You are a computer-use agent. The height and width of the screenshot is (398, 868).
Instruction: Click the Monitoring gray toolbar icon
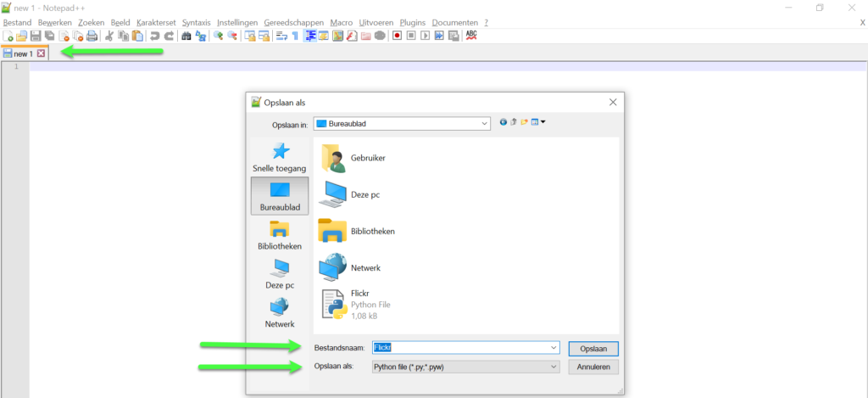pyautogui.click(x=380, y=36)
